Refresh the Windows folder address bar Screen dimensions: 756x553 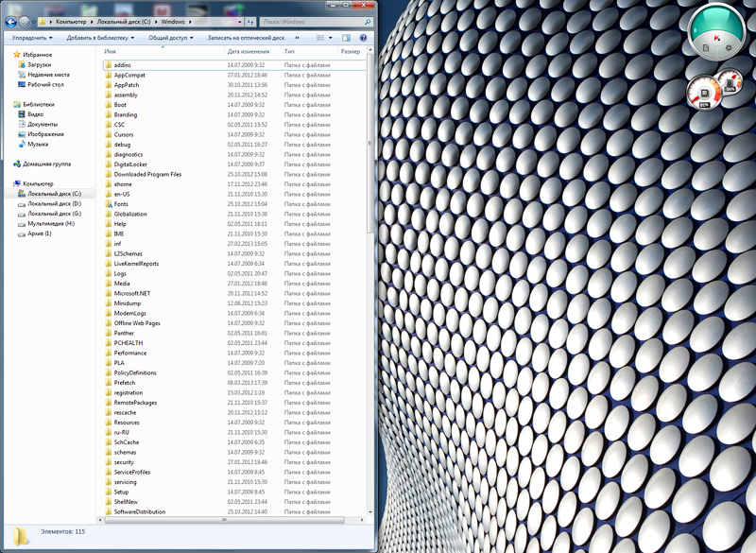pyautogui.click(x=250, y=22)
